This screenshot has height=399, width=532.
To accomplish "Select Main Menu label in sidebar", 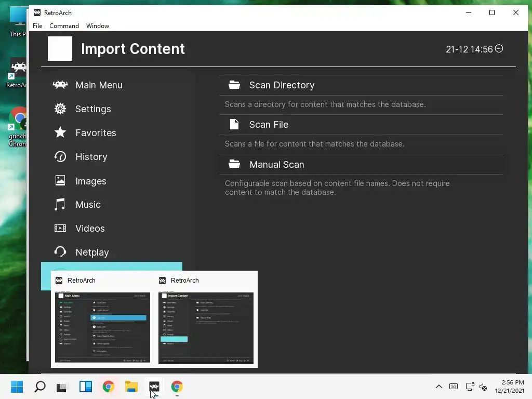I will [x=99, y=85].
